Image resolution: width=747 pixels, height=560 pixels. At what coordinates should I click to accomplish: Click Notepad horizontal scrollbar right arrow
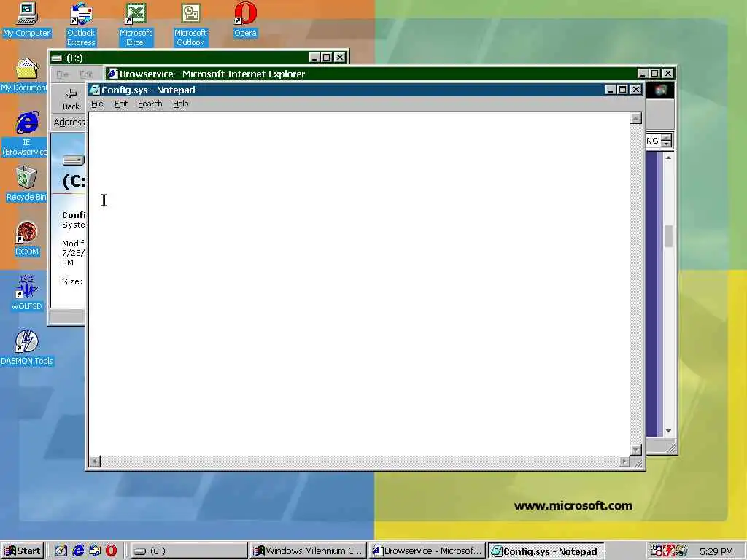coord(624,462)
